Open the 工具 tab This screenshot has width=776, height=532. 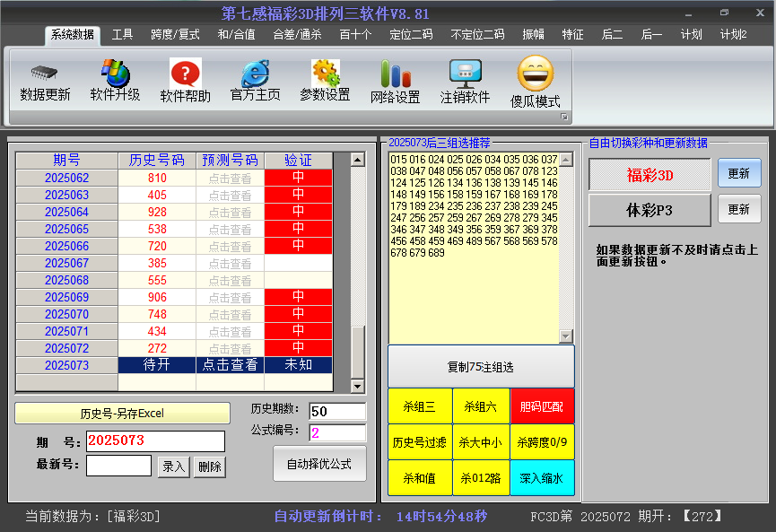tap(122, 35)
